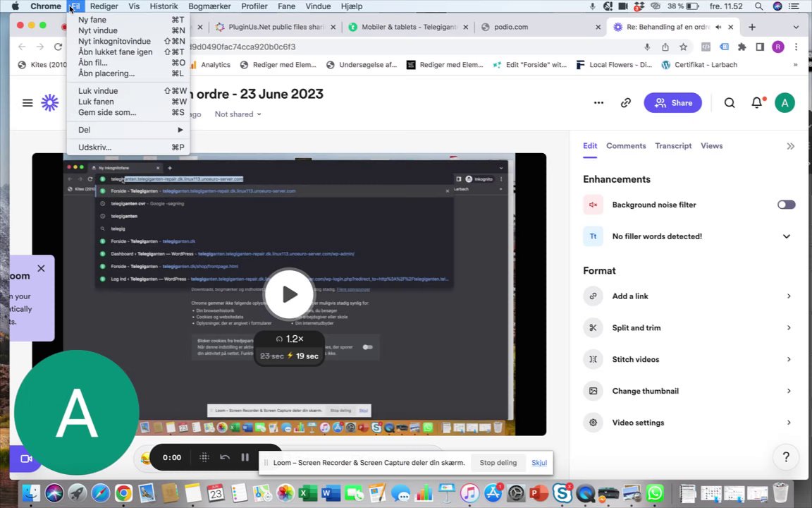Click the Share button
812x508 pixels.
672,102
